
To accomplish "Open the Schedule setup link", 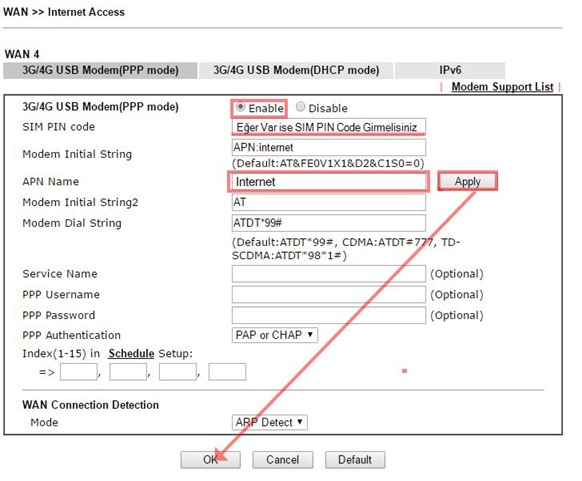I will point(131,353).
